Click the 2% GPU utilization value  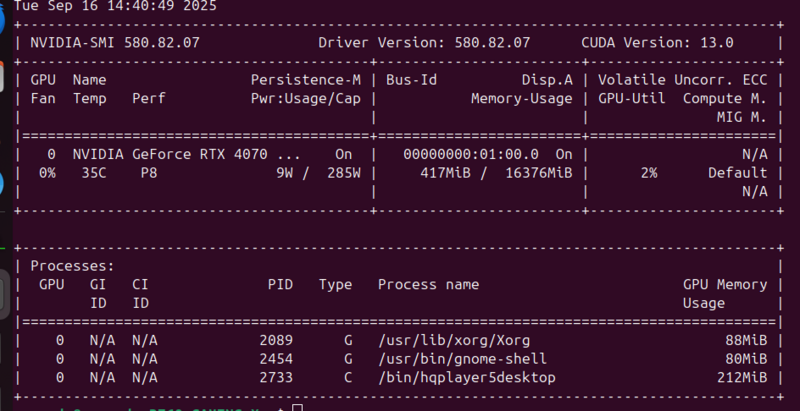point(649,173)
